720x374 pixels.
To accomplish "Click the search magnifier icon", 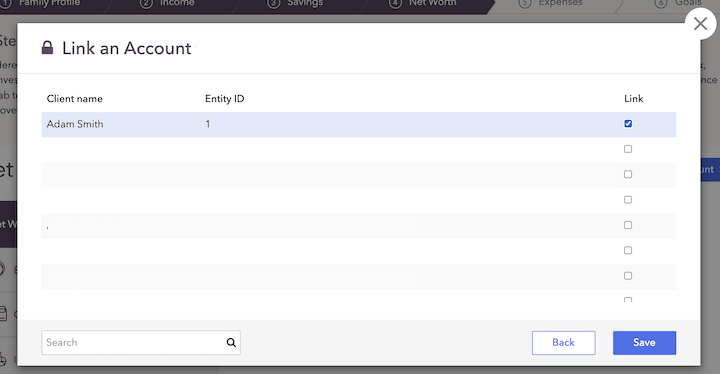I will (231, 342).
